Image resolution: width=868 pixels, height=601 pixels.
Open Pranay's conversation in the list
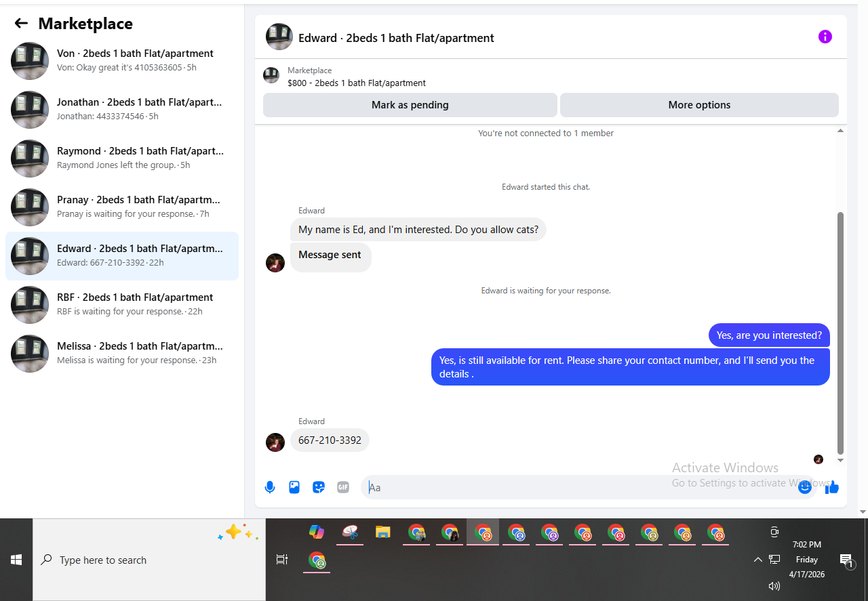(122, 207)
